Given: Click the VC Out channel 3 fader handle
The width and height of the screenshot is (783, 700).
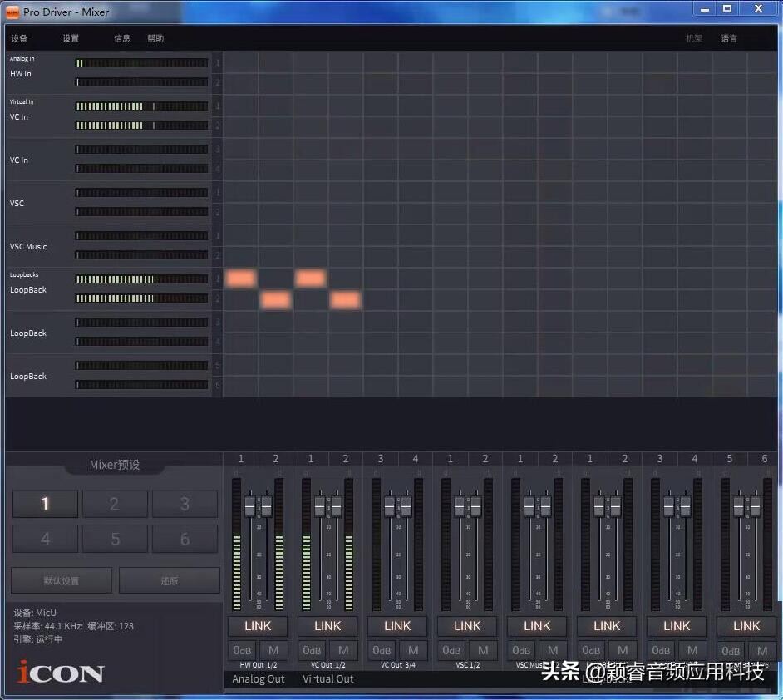Looking at the screenshot, I should [390, 507].
